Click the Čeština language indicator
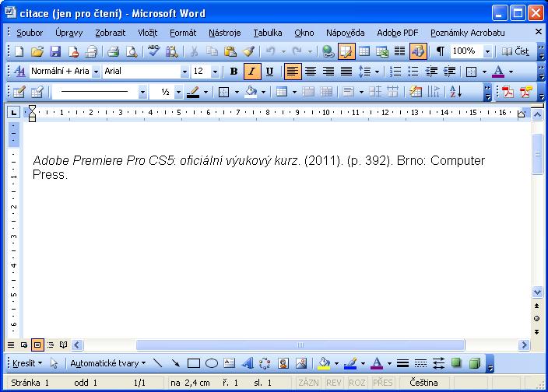Viewport: 548px width, 392px height. (423, 383)
